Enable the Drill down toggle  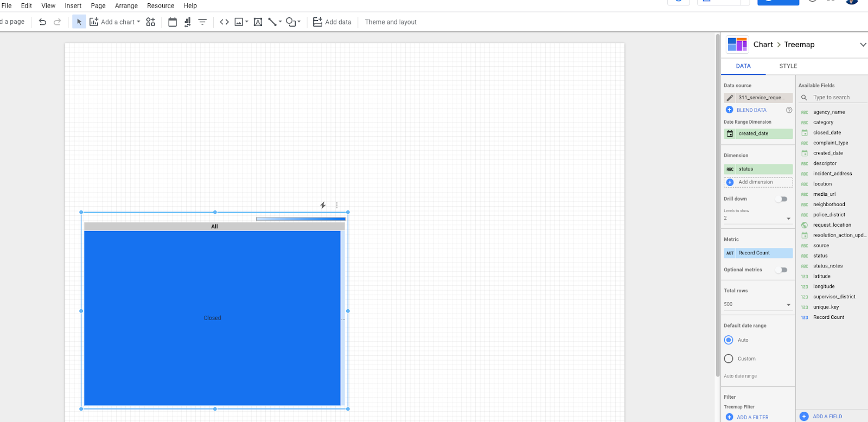[x=781, y=199]
